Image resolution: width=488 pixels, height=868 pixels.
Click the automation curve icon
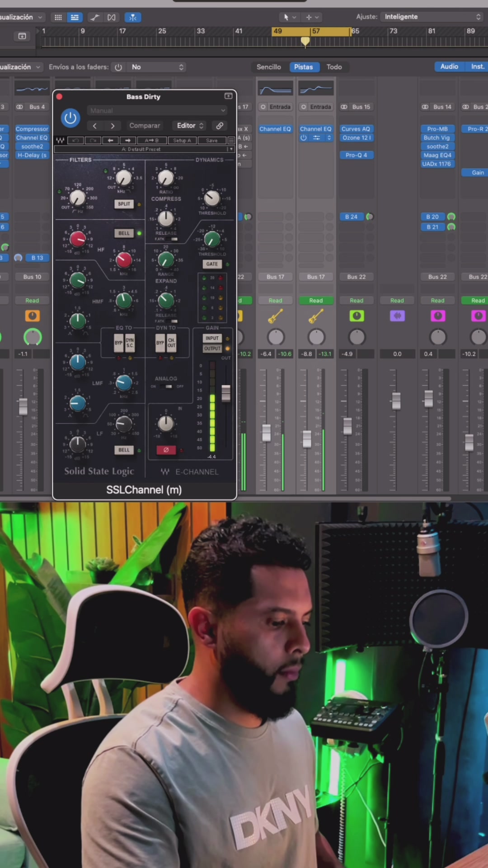pyautogui.click(x=94, y=17)
